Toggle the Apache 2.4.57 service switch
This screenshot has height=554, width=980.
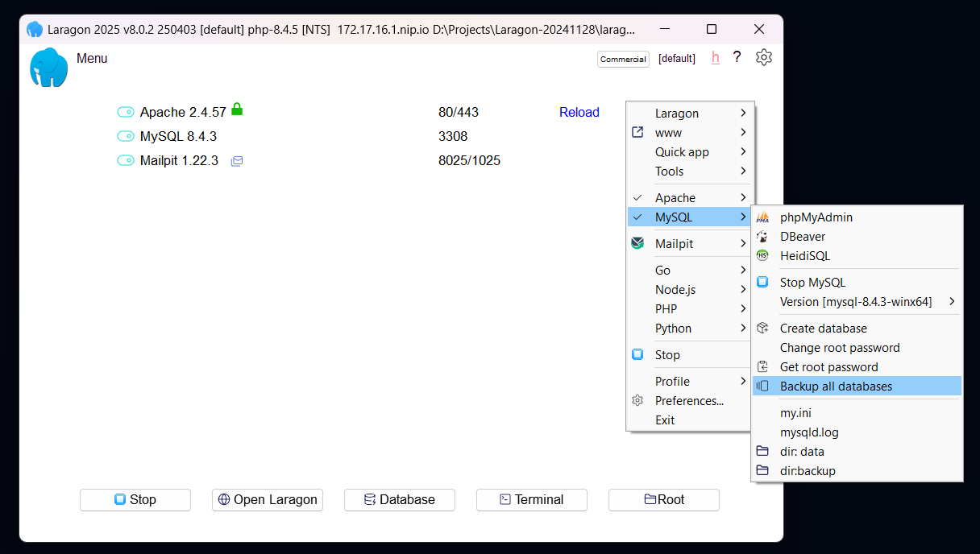(x=126, y=113)
